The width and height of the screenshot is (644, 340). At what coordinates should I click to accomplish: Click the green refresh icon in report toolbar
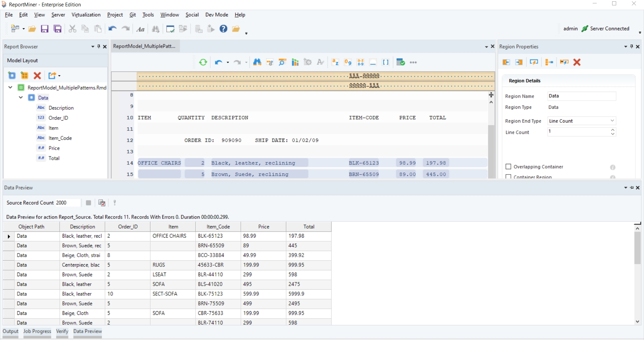coord(203,62)
